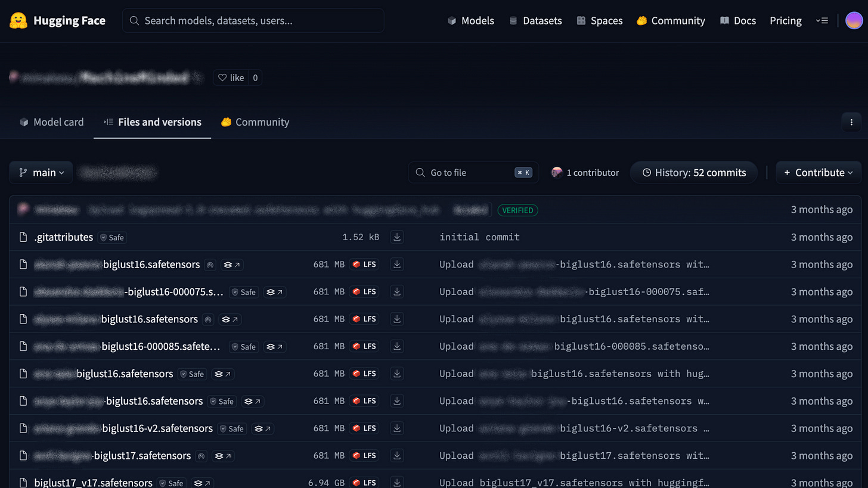
Task: Click the LFS badge on -biglust17.safetensors row
Action: click(364, 456)
